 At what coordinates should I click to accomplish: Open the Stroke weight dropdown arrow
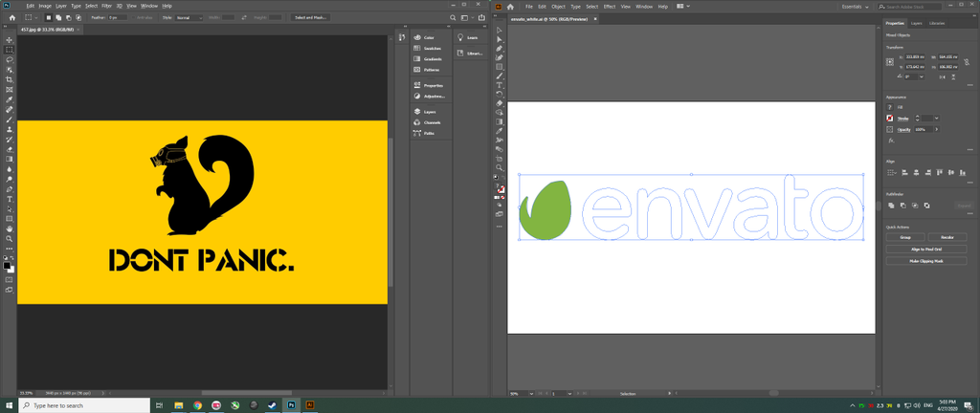pos(936,118)
